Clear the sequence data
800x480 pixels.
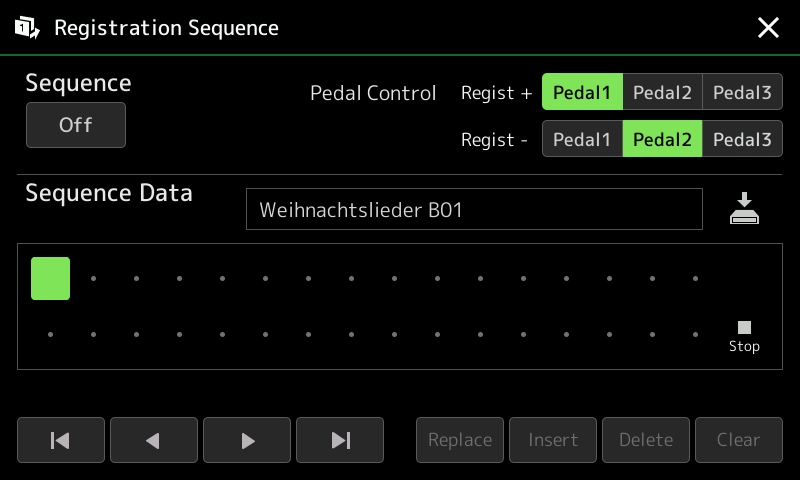[x=739, y=440]
